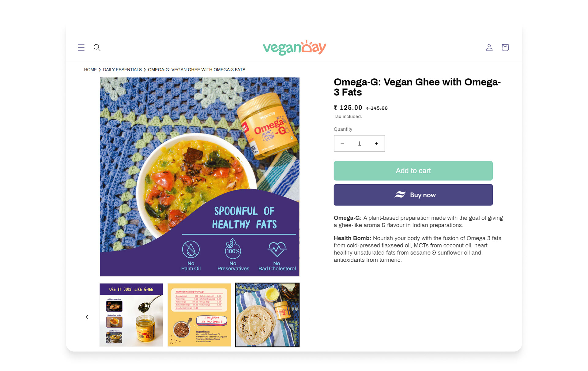Open the hamburger navigation menu
Screen dimensions: 588x371
(81, 47)
